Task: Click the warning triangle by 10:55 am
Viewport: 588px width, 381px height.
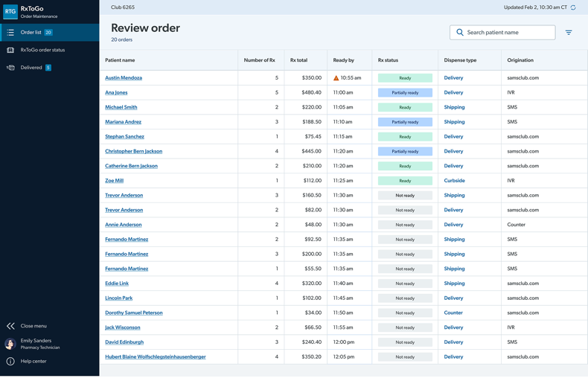Action: (x=336, y=78)
